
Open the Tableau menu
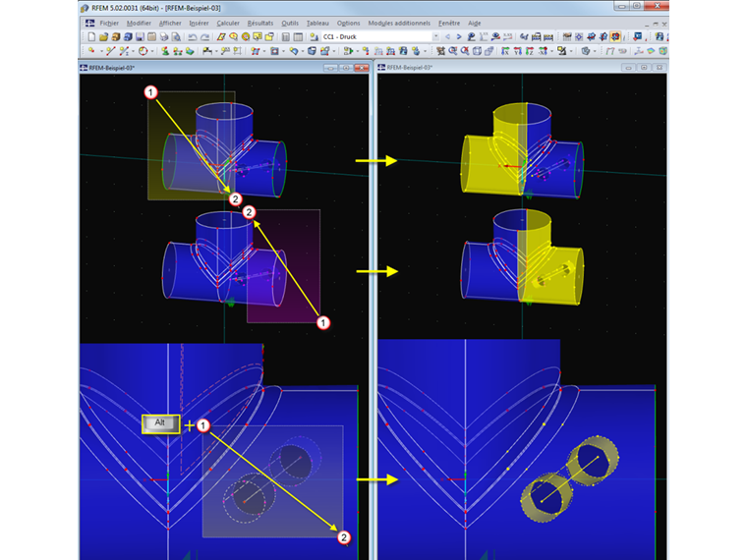click(317, 23)
